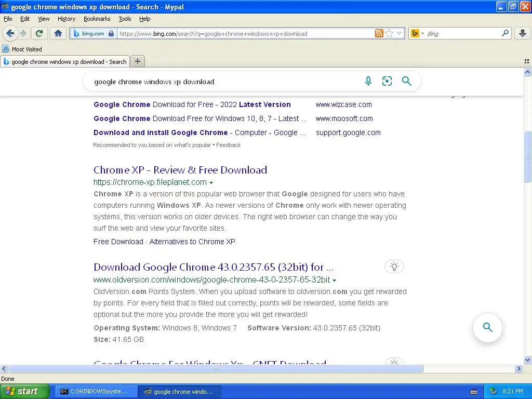Open Google Chrome Download Free for Windows 10 link
The image size is (532, 399).
pyautogui.click(x=200, y=118)
